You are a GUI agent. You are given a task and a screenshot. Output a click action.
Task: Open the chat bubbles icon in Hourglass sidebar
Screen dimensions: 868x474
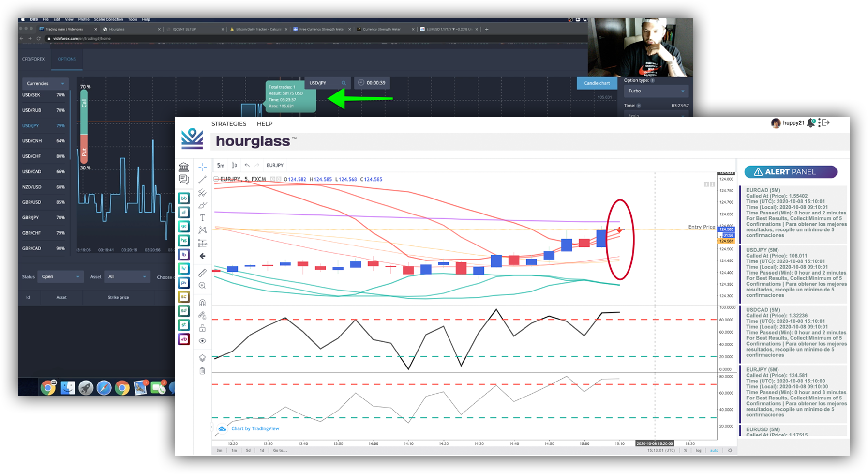point(184,180)
